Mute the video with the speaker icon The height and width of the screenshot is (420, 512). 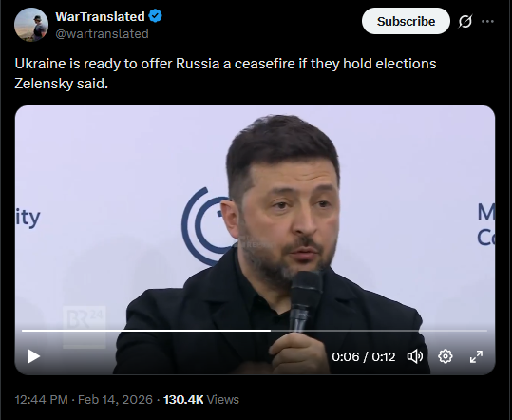point(415,356)
